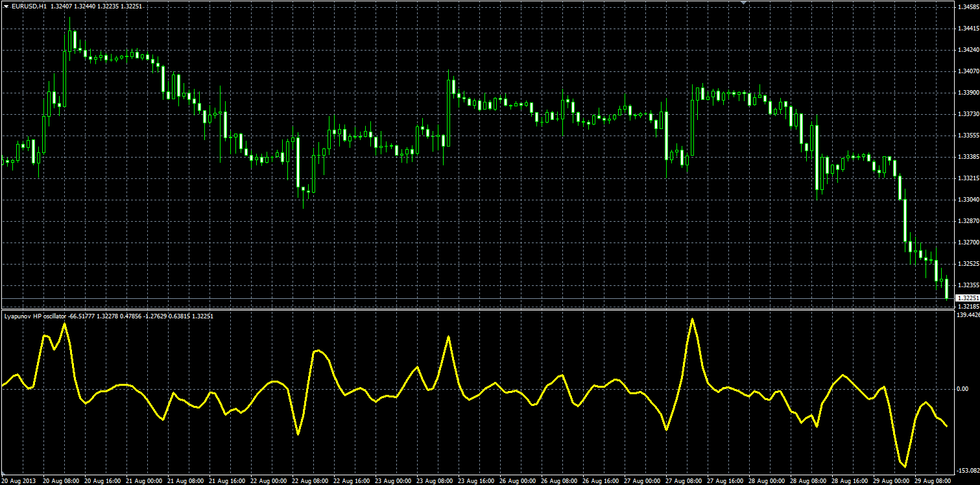Click the oscillator zero level label 0.00

point(964,389)
